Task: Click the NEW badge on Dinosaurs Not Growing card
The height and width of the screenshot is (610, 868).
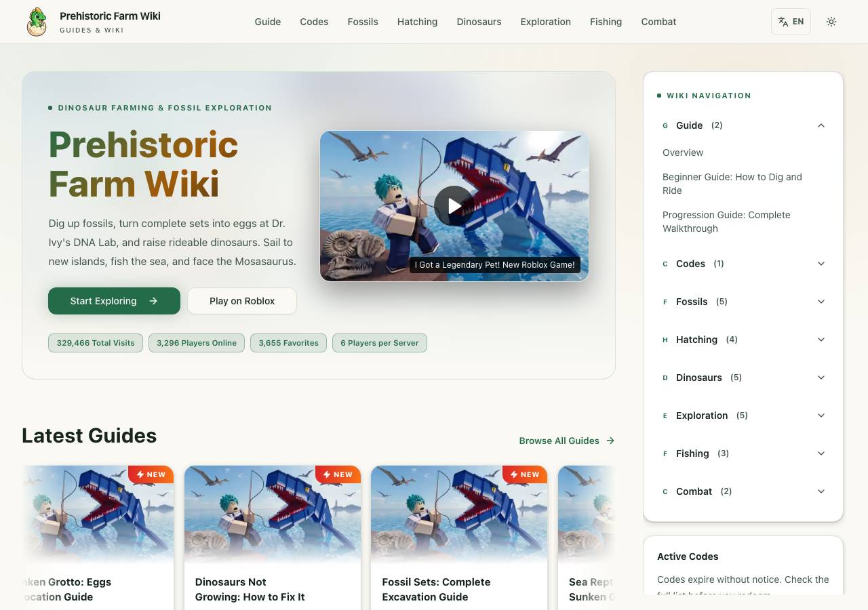Action: point(338,474)
